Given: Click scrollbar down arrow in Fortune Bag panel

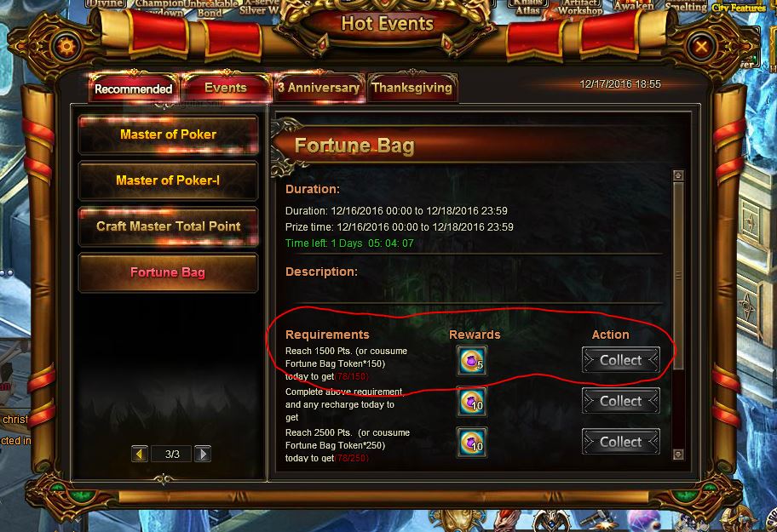Looking at the screenshot, I should tap(678, 454).
